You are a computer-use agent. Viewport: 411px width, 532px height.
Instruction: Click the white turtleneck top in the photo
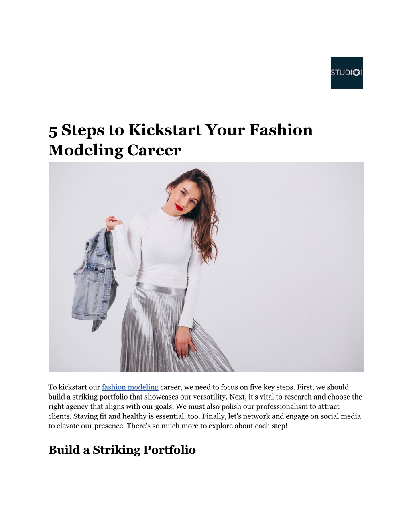(161, 257)
